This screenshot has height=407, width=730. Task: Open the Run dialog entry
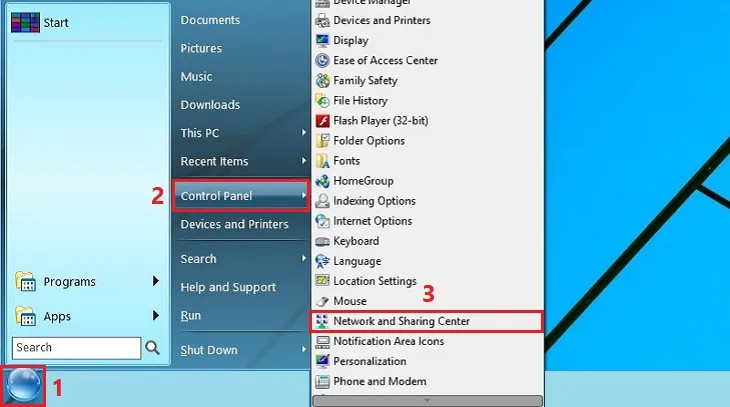[190, 315]
